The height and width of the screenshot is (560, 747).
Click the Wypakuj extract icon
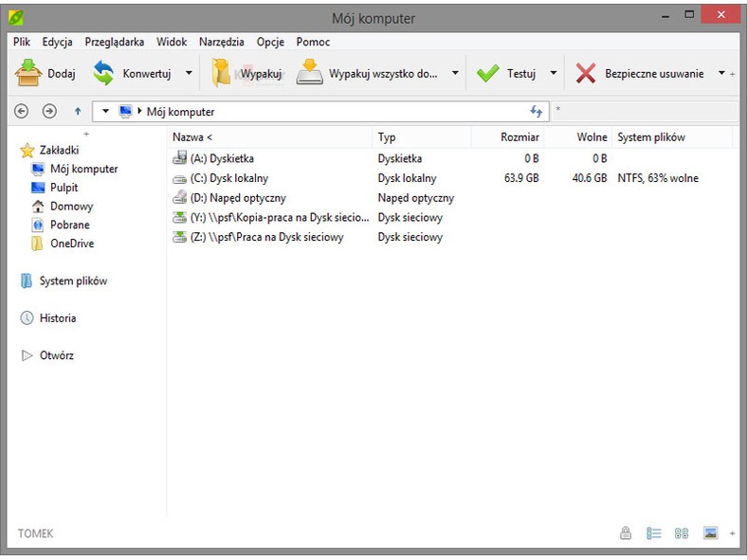(221, 74)
